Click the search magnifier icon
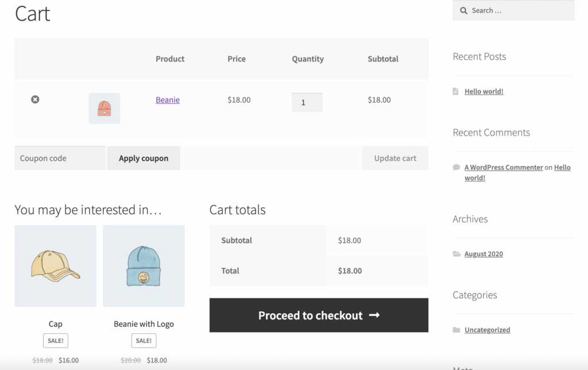Screen dimensions: 588x370 click(x=463, y=10)
